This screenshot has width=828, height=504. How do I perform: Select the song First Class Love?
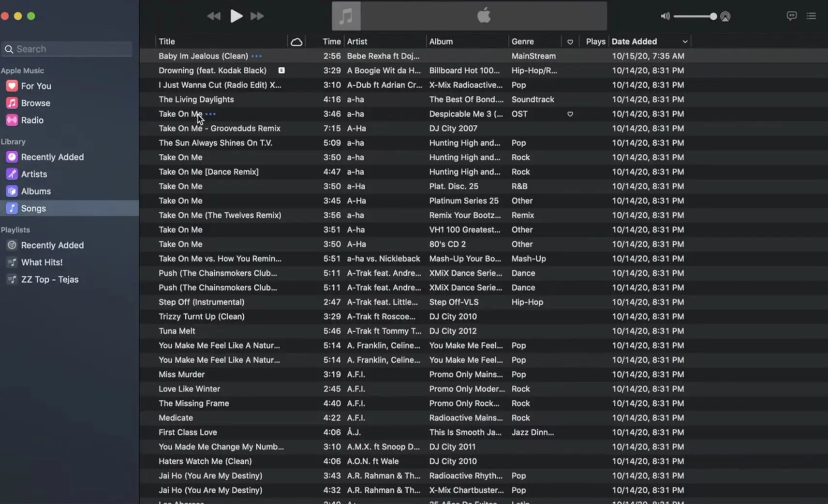point(188,432)
